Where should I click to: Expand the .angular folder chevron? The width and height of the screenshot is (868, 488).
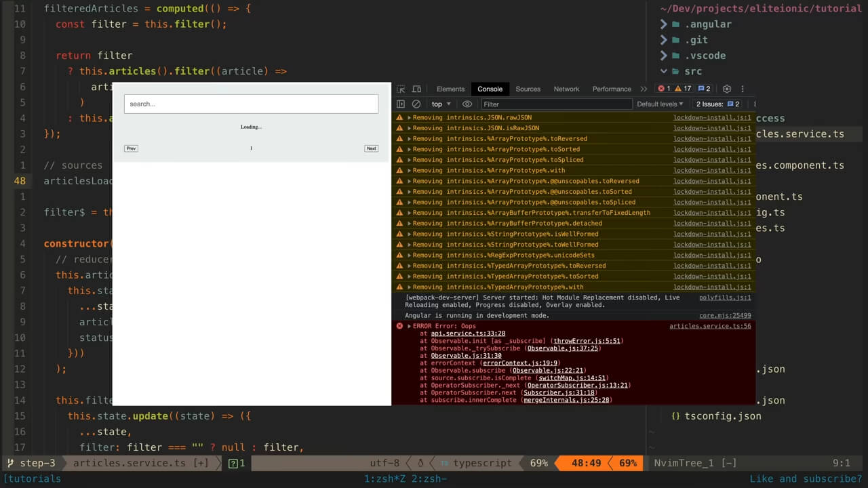point(664,24)
